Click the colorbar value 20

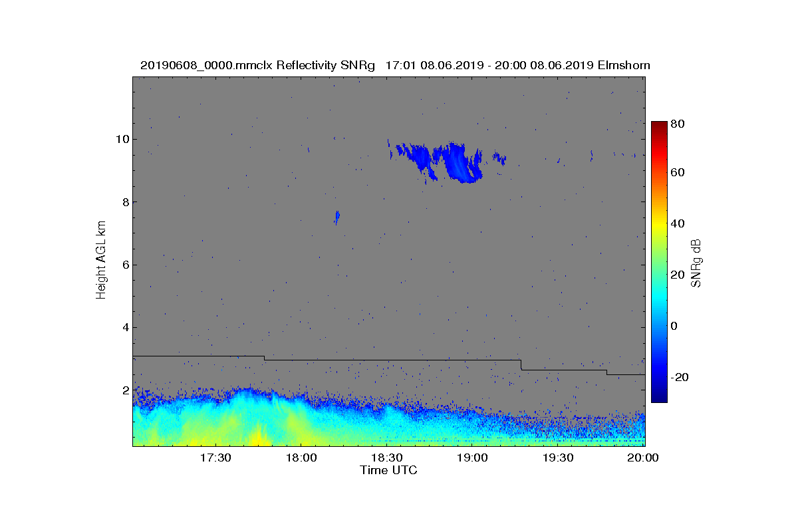tap(678, 275)
